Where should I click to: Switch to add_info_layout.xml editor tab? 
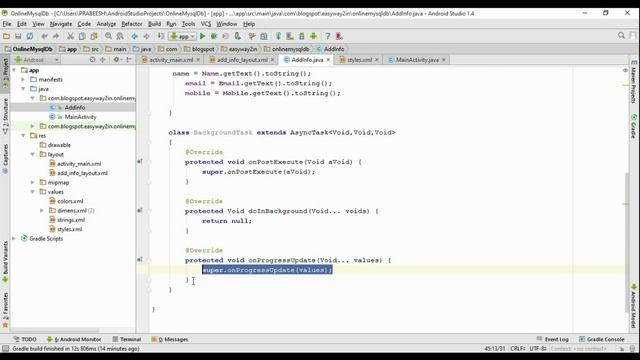click(242, 60)
